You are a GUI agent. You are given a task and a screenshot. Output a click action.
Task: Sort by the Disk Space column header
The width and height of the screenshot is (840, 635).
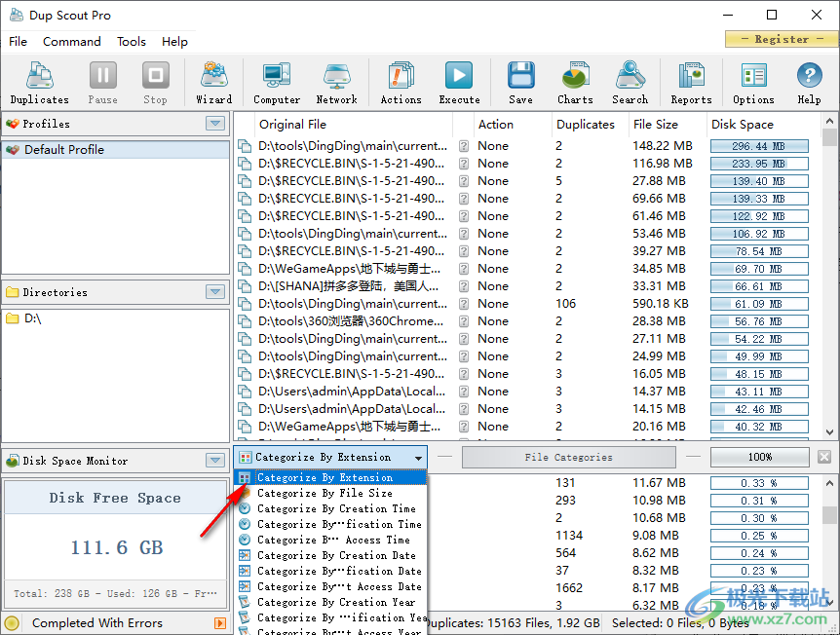click(x=763, y=125)
